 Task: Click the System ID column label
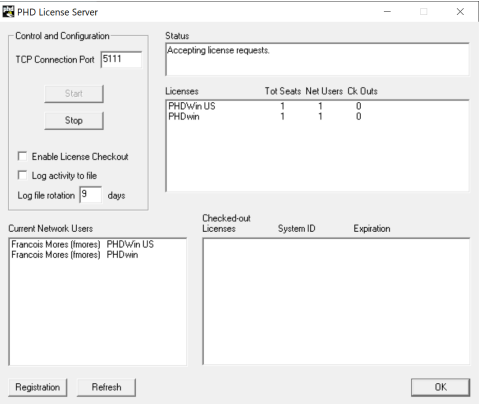tap(297, 229)
